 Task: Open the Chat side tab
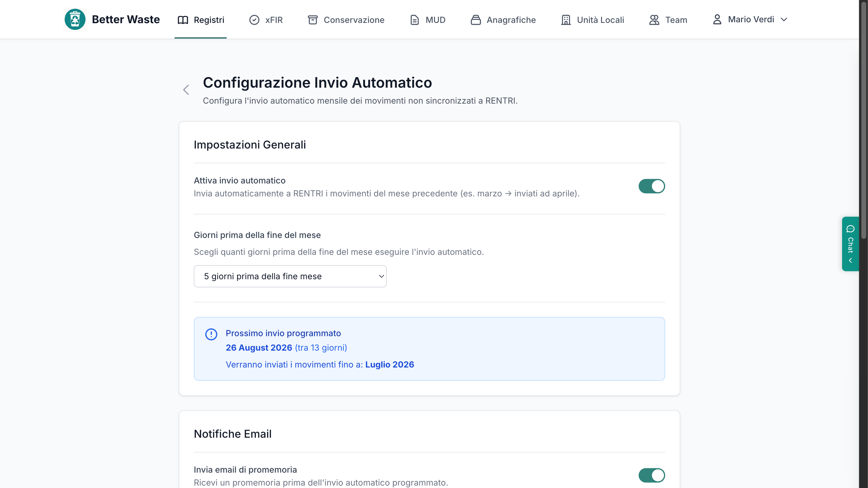coord(850,244)
